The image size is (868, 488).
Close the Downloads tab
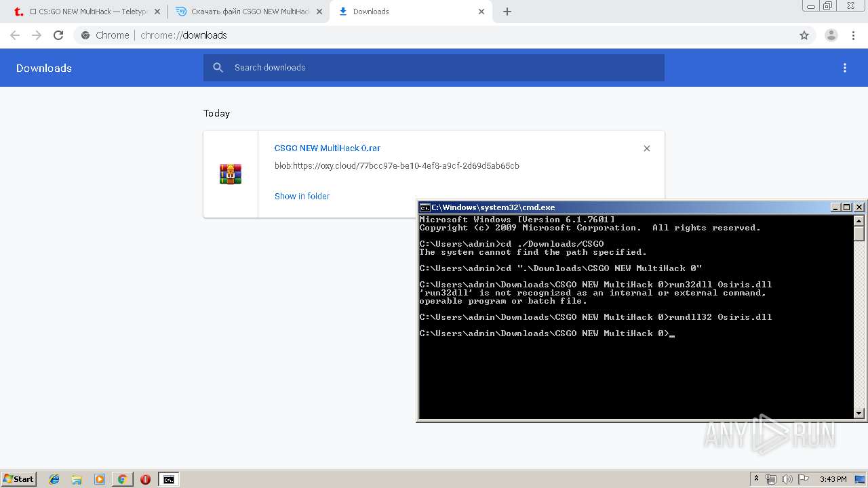coord(481,12)
